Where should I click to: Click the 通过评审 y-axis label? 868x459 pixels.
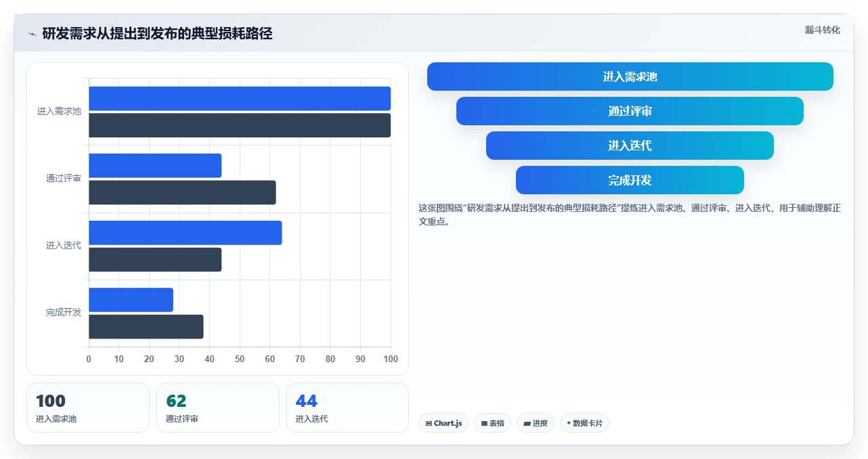coord(64,178)
